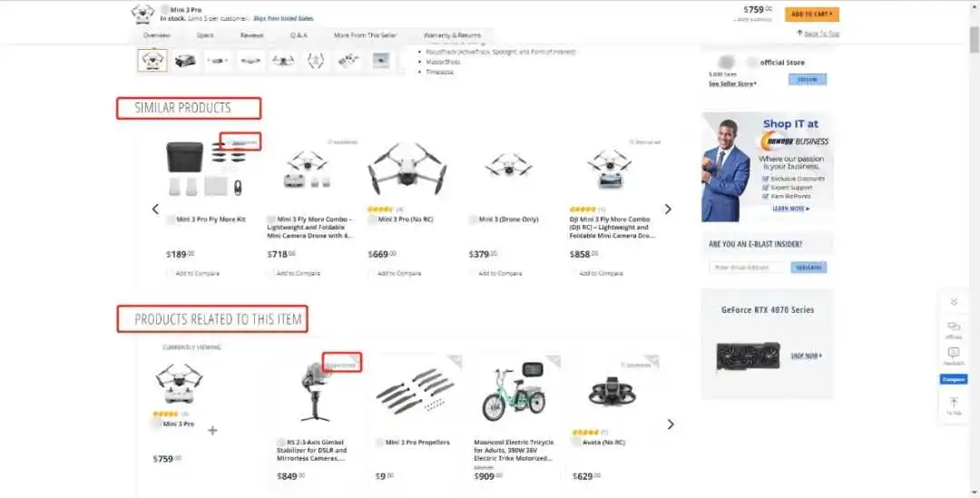Click the official Store seller name
The image size is (980, 498).
tap(782, 63)
